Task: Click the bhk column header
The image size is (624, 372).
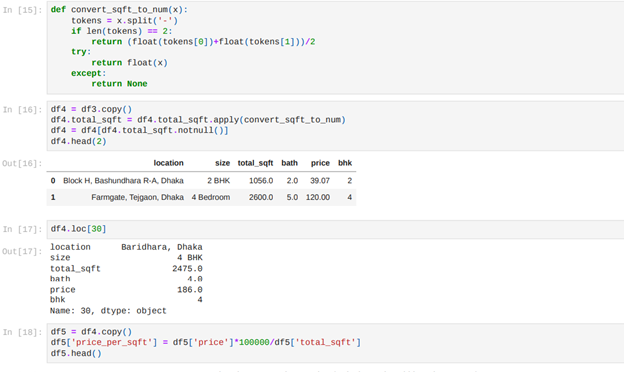Action: [345, 163]
